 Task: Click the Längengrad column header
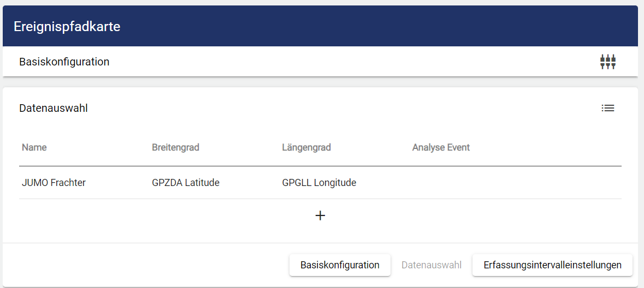coord(306,147)
